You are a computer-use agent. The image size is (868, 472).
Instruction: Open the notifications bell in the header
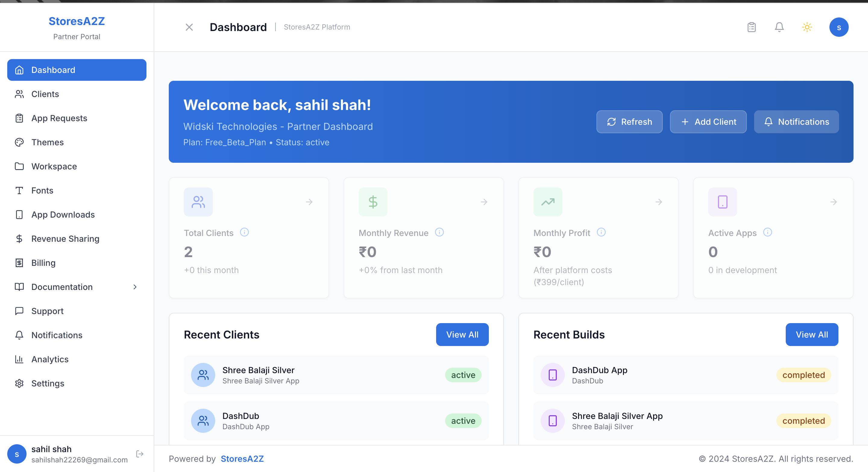coord(779,27)
